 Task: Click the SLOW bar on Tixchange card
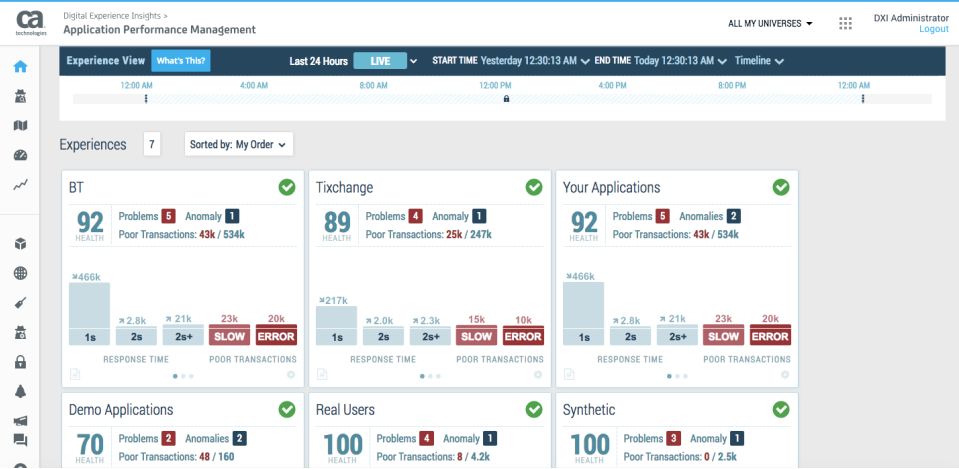(476, 336)
